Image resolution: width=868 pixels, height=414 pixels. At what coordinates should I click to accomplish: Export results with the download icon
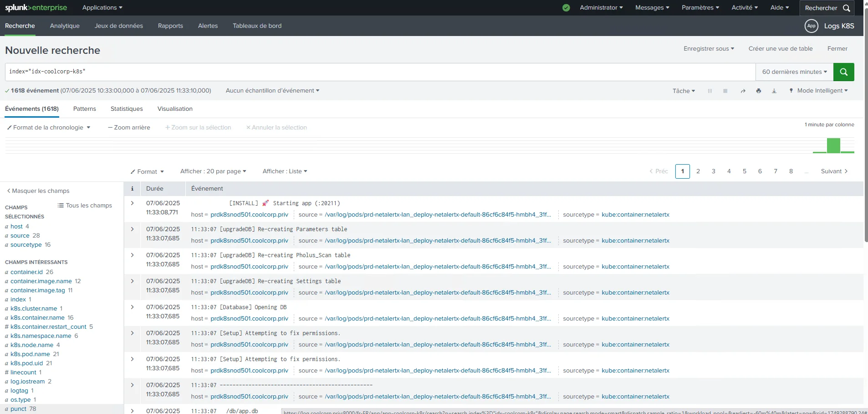pyautogui.click(x=774, y=91)
